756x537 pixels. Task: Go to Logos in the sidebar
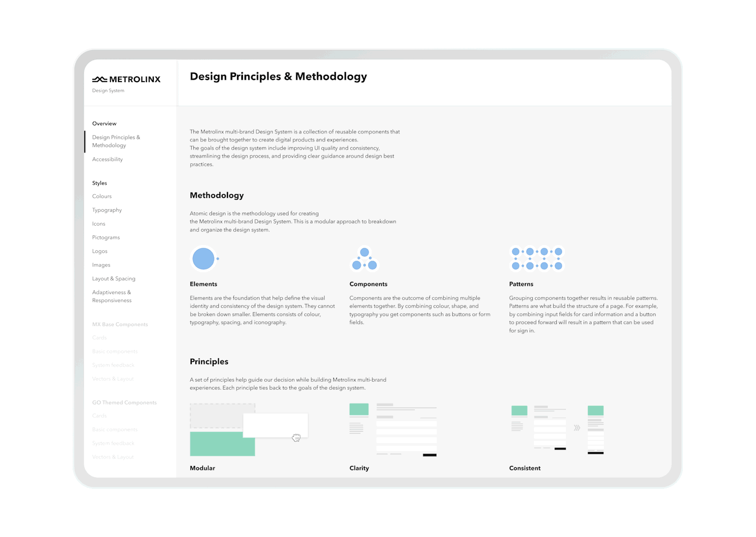click(x=99, y=251)
